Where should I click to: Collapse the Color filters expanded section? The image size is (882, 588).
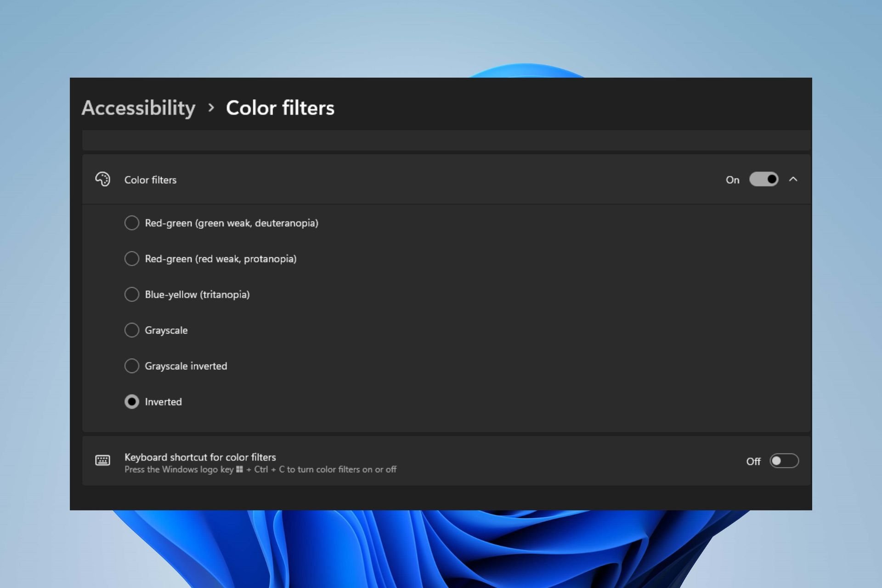click(793, 179)
